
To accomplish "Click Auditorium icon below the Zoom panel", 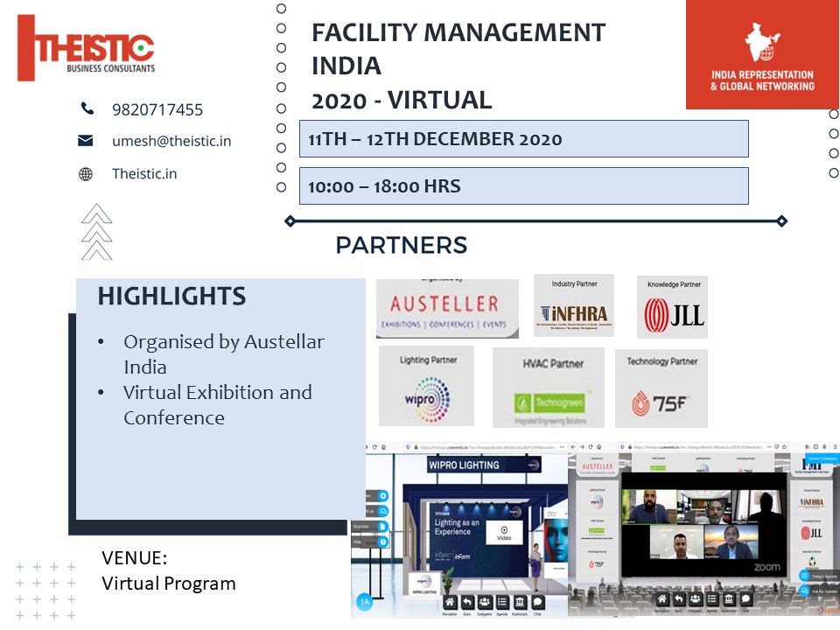I will click(729, 598).
